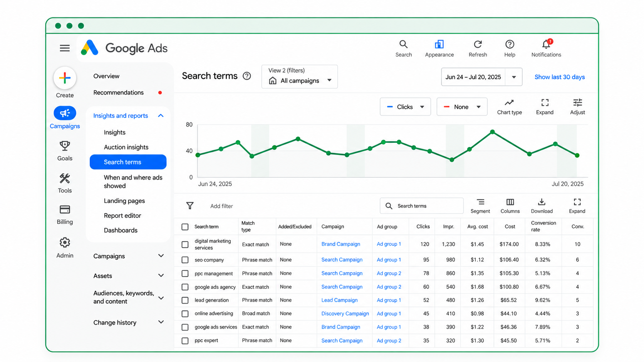Click the chart peak data point near 70

[x=493, y=132]
